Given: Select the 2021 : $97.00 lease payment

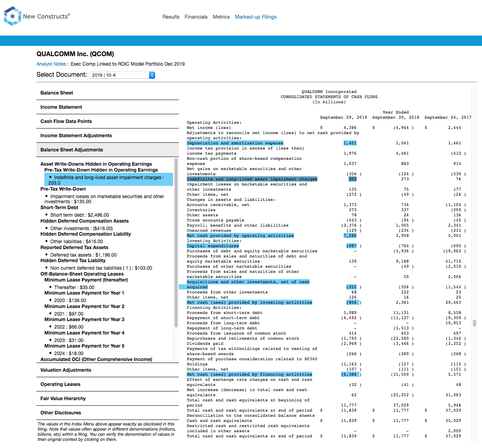Looking at the screenshot, I should click(68, 314).
